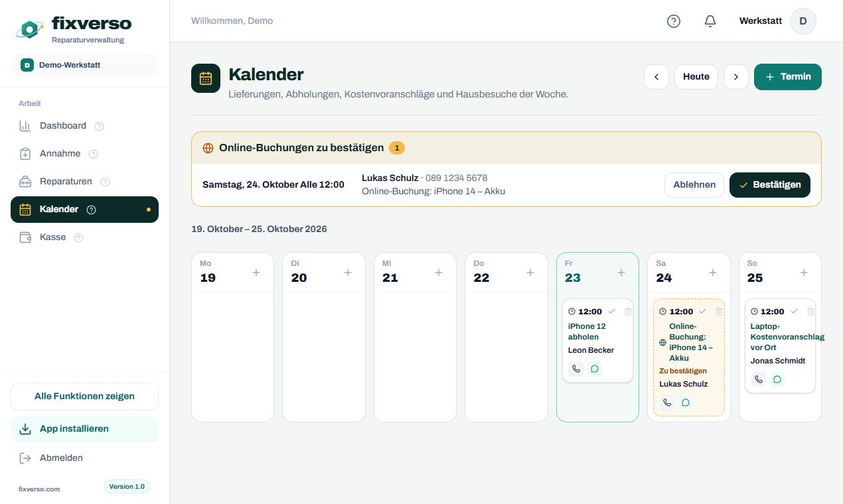The height and width of the screenshot is (504, 843).
Task: Go to next week
Action: [x=736, y=77]
